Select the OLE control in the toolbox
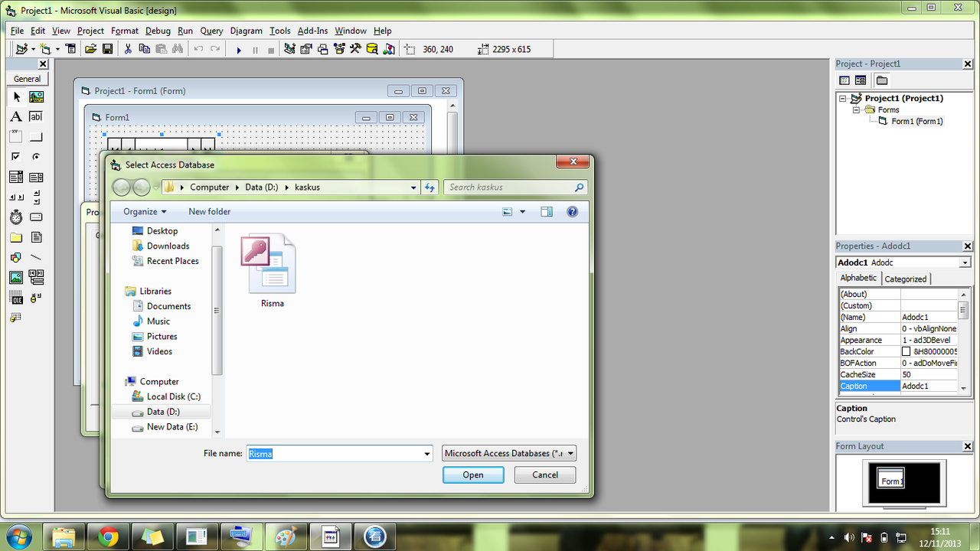980x551 pixels. [x=16, y=297]
